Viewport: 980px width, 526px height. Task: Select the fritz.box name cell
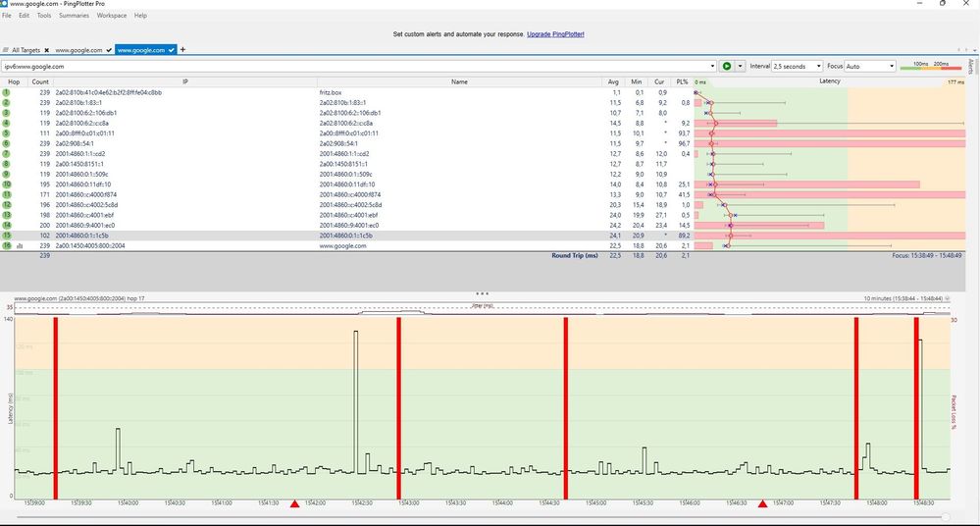(x=331, y=92)
